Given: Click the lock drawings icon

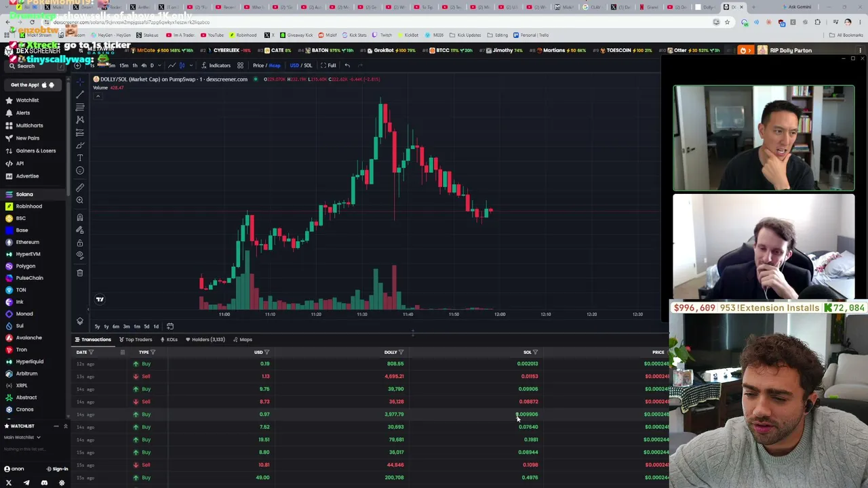Looking at the screenshot, I should (80, 243).
